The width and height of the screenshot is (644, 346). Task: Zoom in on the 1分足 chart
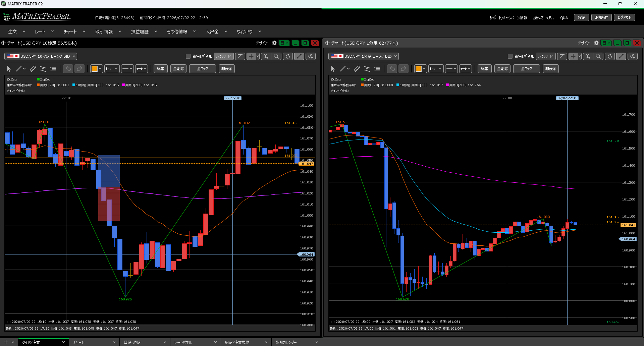[x=588, y=56]
